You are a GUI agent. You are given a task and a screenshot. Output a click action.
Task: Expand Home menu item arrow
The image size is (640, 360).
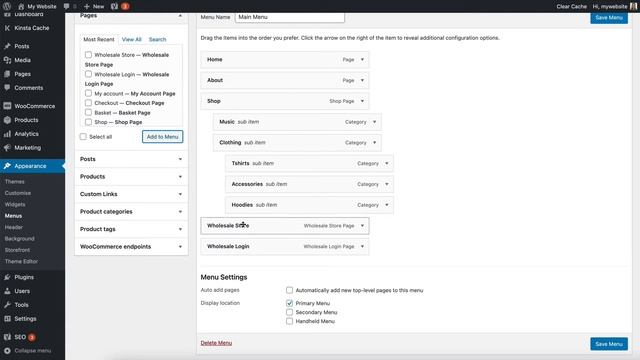pyautogui.click(x=362, y=60)
